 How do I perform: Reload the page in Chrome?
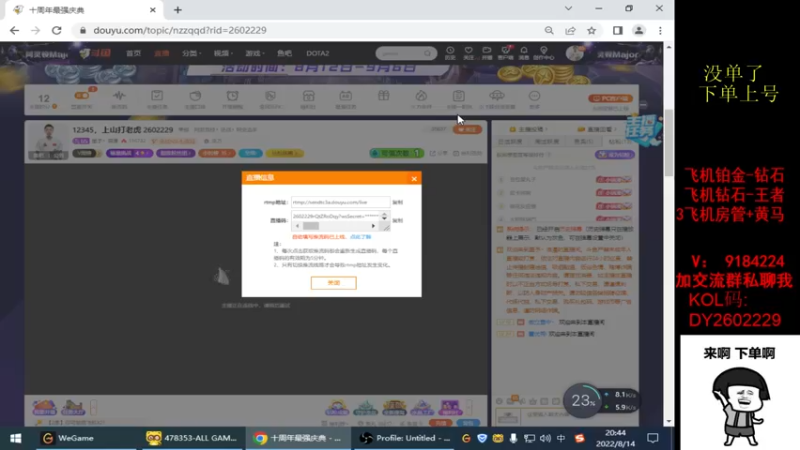coord(57,31)
